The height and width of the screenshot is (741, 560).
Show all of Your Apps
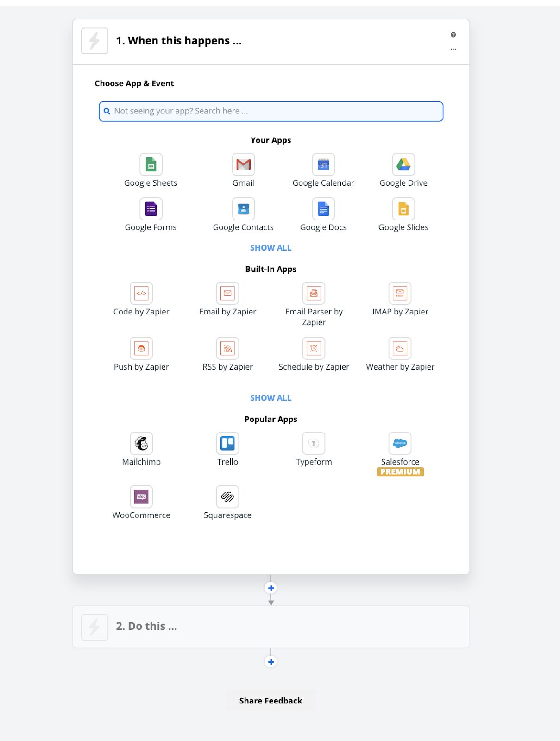pyautogui.click(x=271, y=248)
